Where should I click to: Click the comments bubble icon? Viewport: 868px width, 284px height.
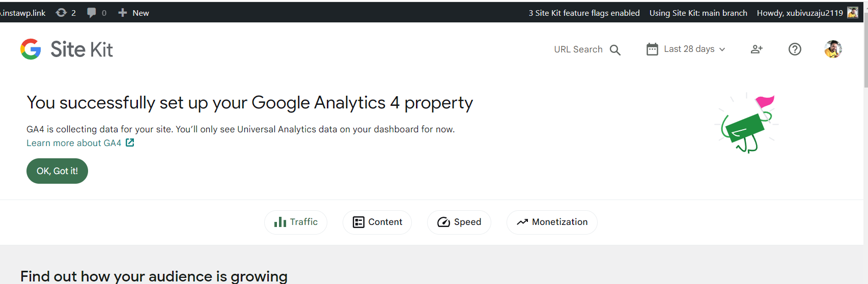[x=92, y=13]
